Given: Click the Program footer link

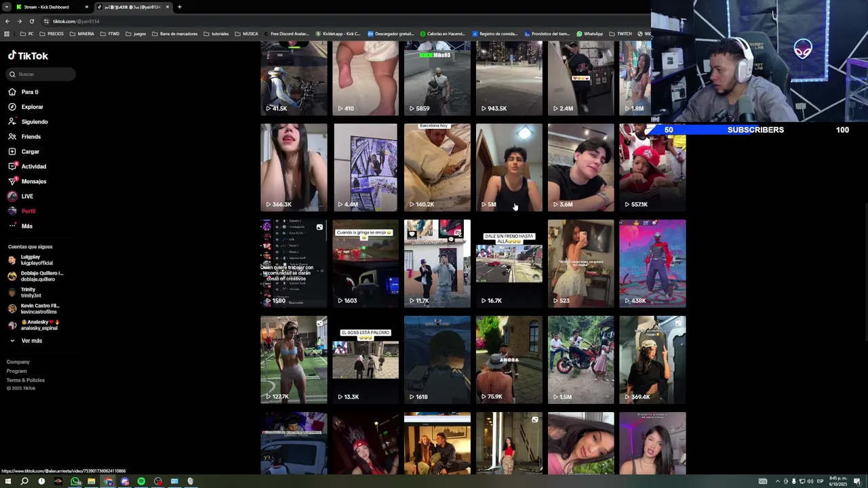Looking at the screenshot, I should (x=17, y=371).
